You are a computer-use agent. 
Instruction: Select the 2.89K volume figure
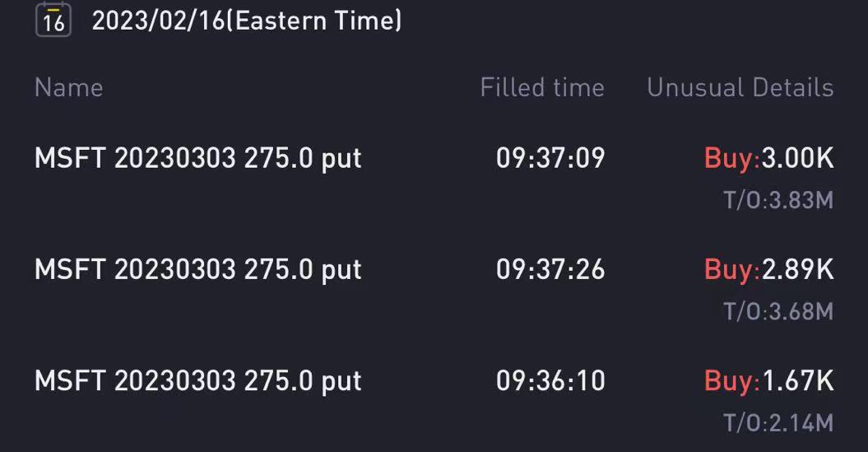[797, 269]
